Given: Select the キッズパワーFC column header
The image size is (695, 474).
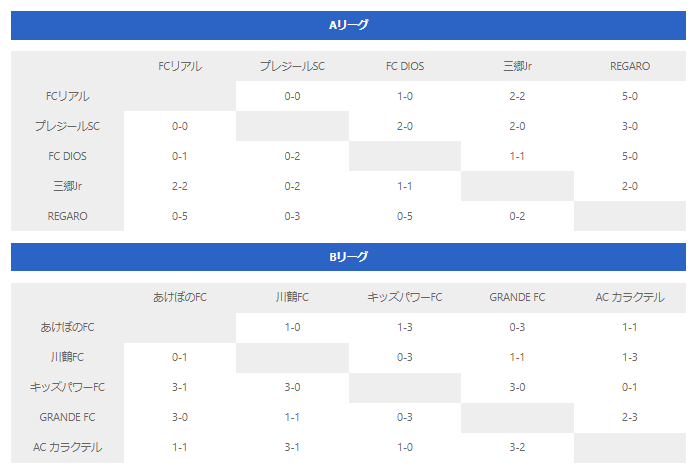Looking at the screenshot, I should click(405, 298).
